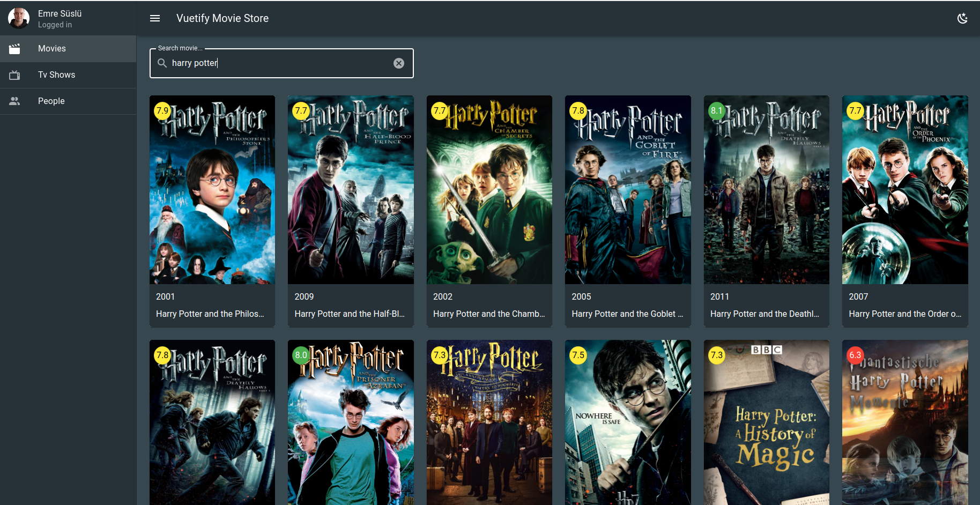Click the magnifier icon in the search bar
Viewport: 980px width, 505px height.
point(162,63)
